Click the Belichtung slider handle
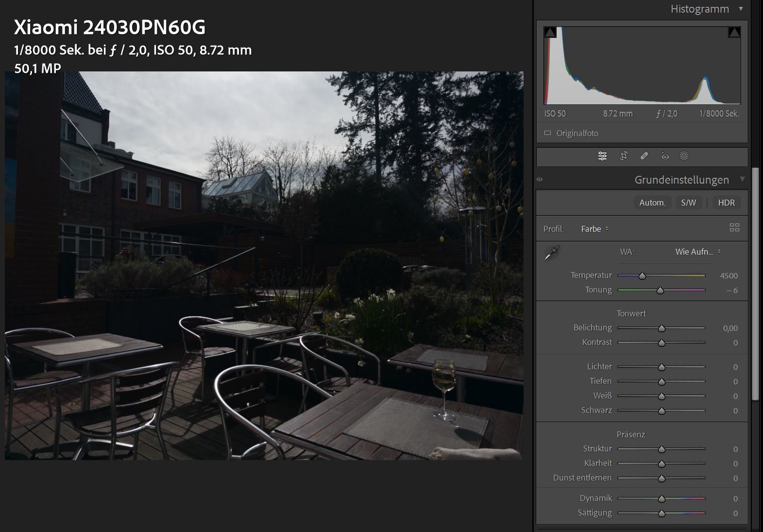763x532 pixels. 661,328
